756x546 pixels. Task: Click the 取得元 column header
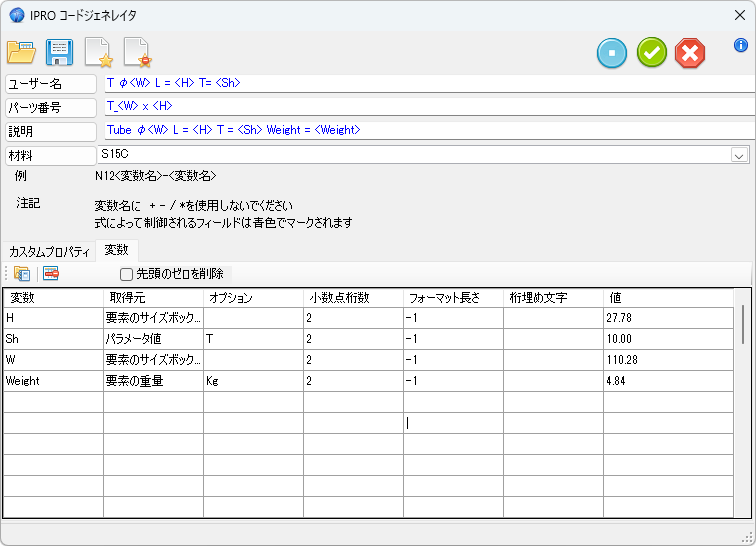coord(153,298)
